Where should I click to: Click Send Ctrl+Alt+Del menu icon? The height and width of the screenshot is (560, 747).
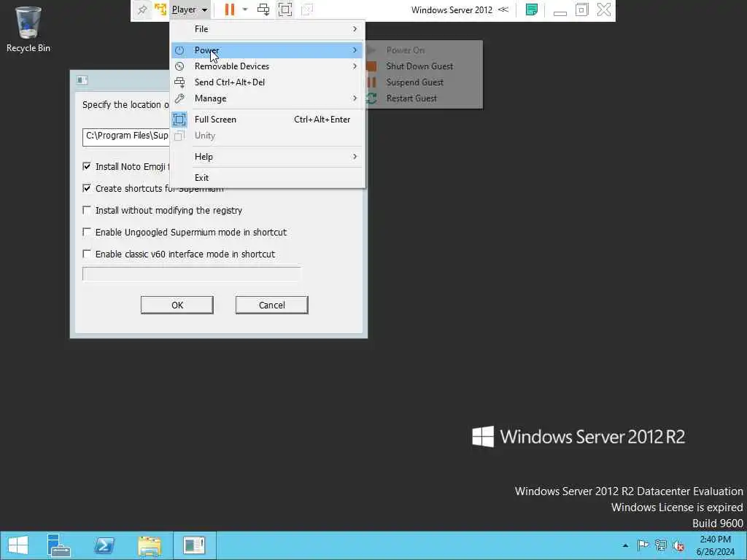179,82
